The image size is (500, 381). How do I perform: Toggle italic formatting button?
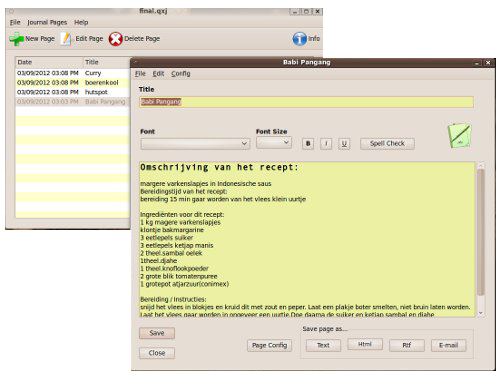326,144
